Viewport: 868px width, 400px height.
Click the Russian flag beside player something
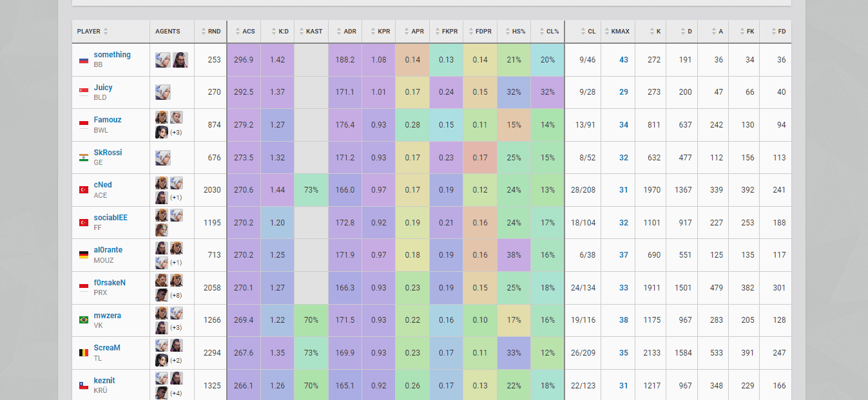pos(83,60)
